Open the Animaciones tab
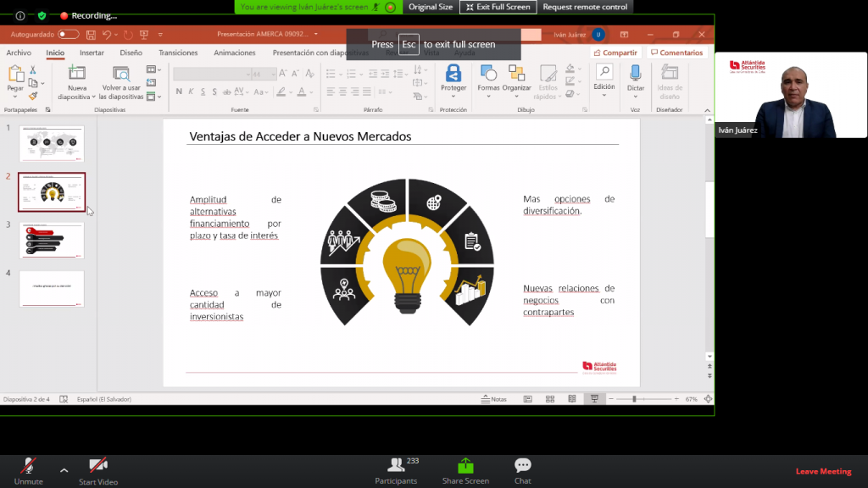This screenshot has width=868, height=488. pyautogui.click(x=235, y=53)
